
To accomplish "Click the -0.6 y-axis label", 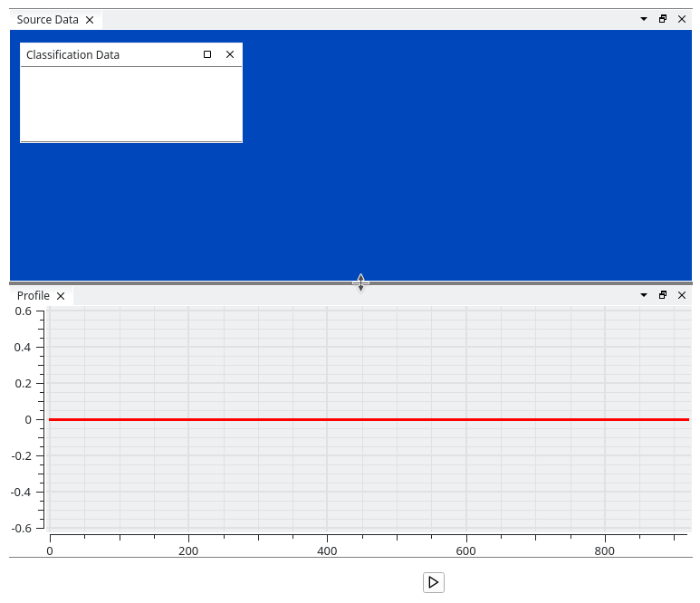I will tap(22, 528).
